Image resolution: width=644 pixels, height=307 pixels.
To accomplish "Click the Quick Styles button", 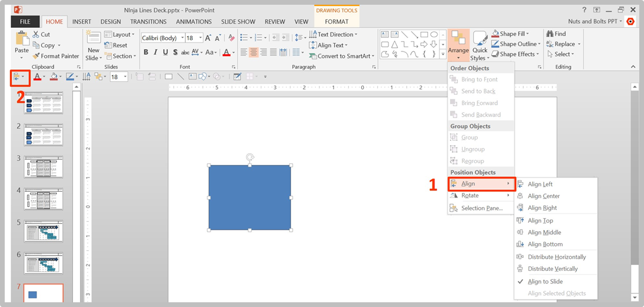I will tap(480, 45).
